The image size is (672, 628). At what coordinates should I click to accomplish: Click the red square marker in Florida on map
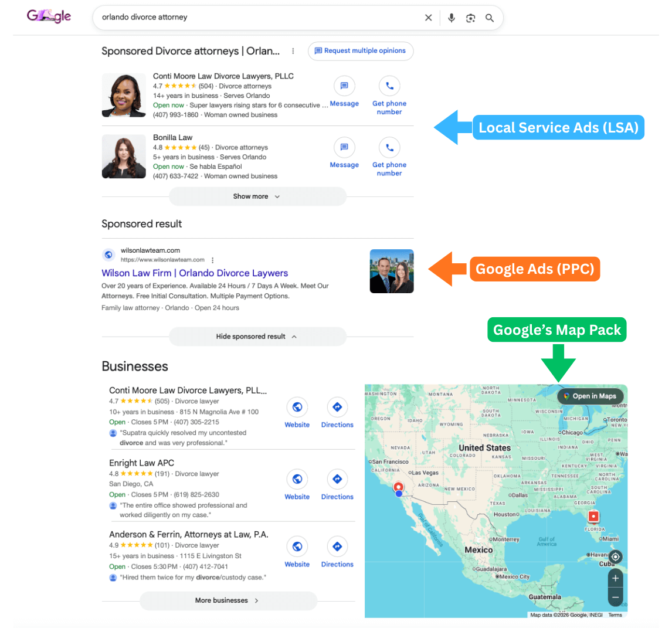click(x=593, y=517)
